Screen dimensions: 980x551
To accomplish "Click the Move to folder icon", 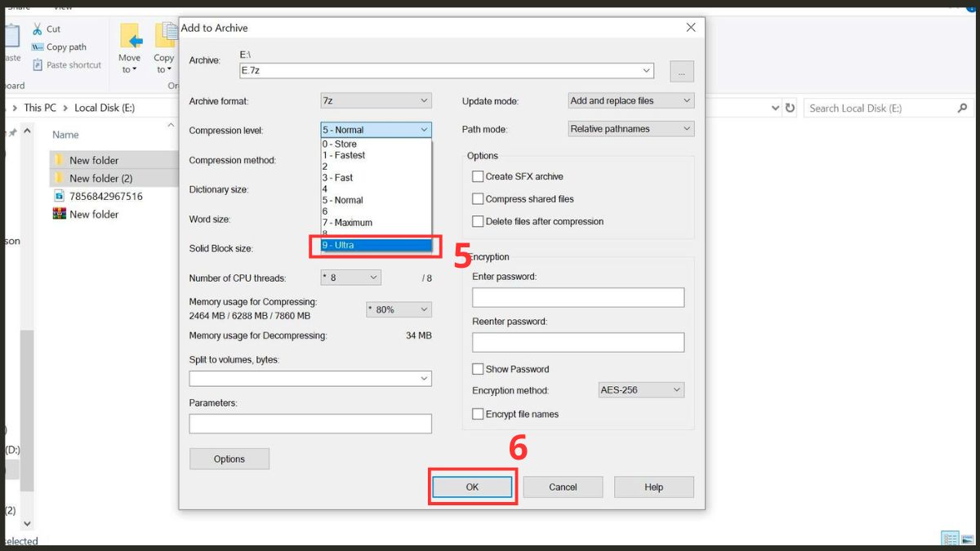I will click(131, 36).
